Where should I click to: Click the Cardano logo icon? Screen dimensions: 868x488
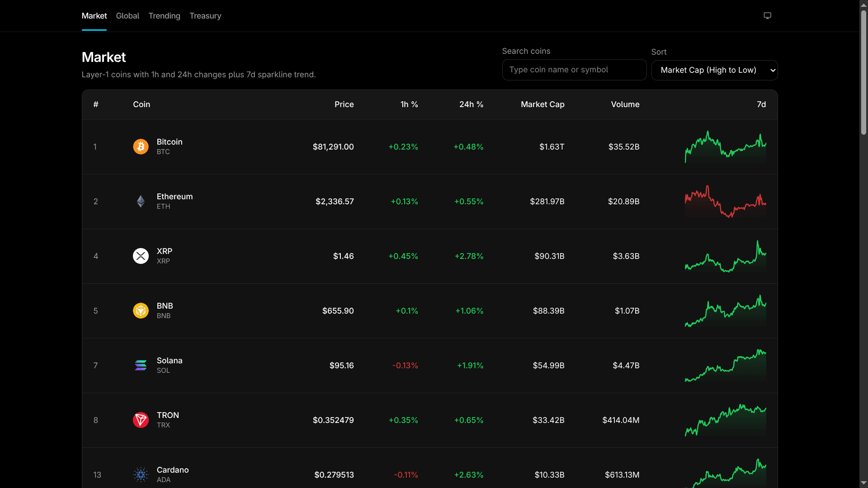pyautogui.click(x=141, y=475)
